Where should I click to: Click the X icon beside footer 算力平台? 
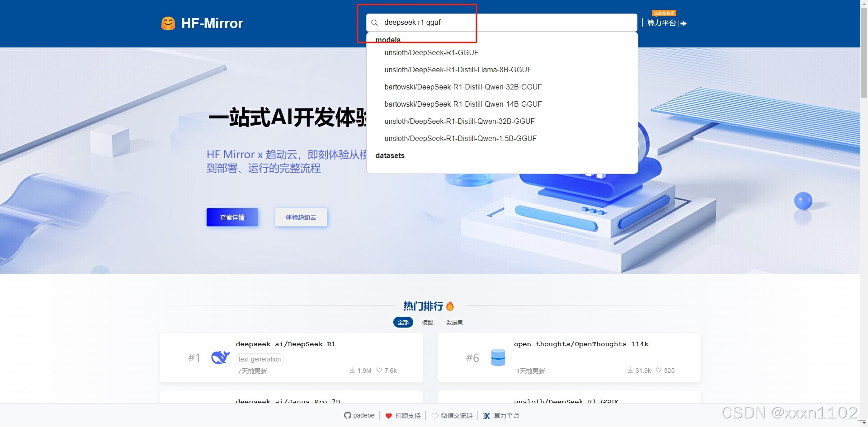point(486,416)
